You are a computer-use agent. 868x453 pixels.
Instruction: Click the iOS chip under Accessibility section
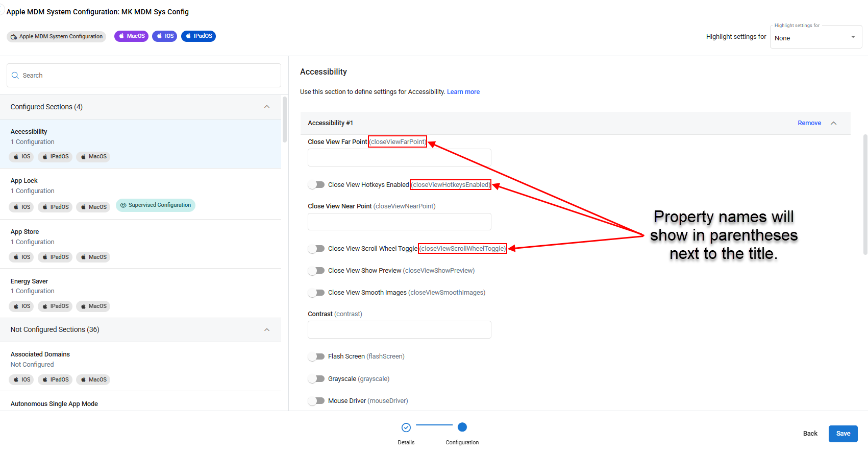[x=21, y=157]
